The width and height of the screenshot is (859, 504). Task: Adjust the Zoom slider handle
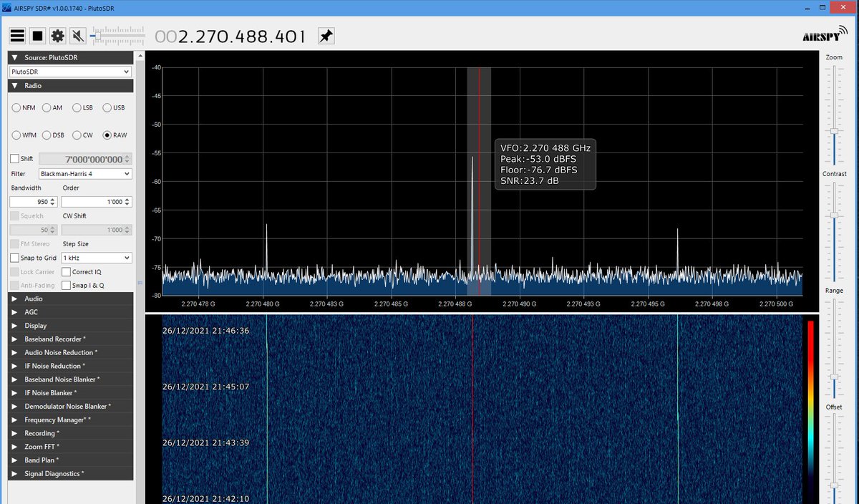(834, 131)
